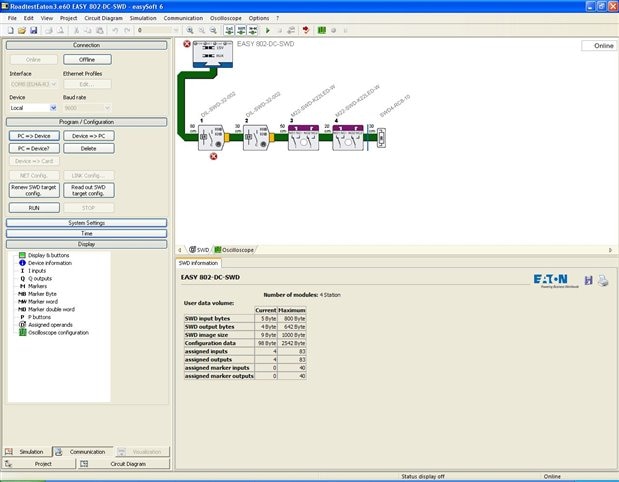Switch to the Oscilloscope tab
The image size is (619, 482).
(x=236, y=249)
